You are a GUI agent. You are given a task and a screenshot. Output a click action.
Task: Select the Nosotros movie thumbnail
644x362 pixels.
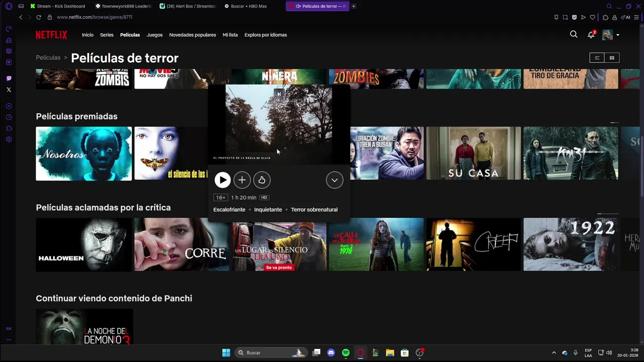[x=84, y=153]
